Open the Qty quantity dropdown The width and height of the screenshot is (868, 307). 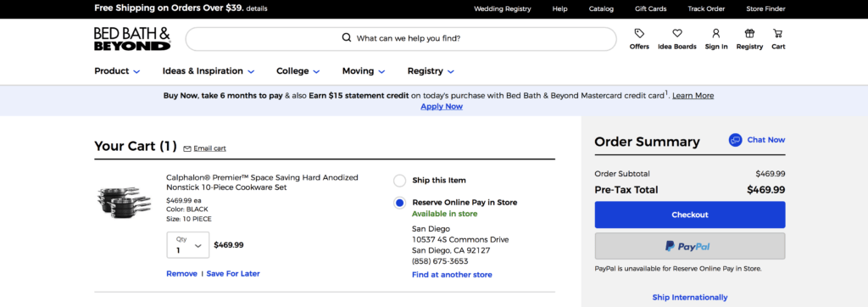click(x=188, y=245)
